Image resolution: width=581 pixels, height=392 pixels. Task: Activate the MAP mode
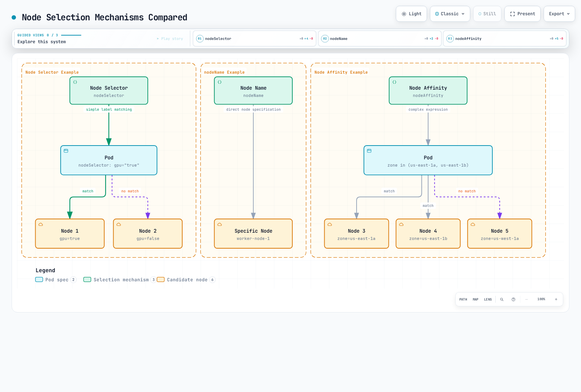[x=476, y=299]
